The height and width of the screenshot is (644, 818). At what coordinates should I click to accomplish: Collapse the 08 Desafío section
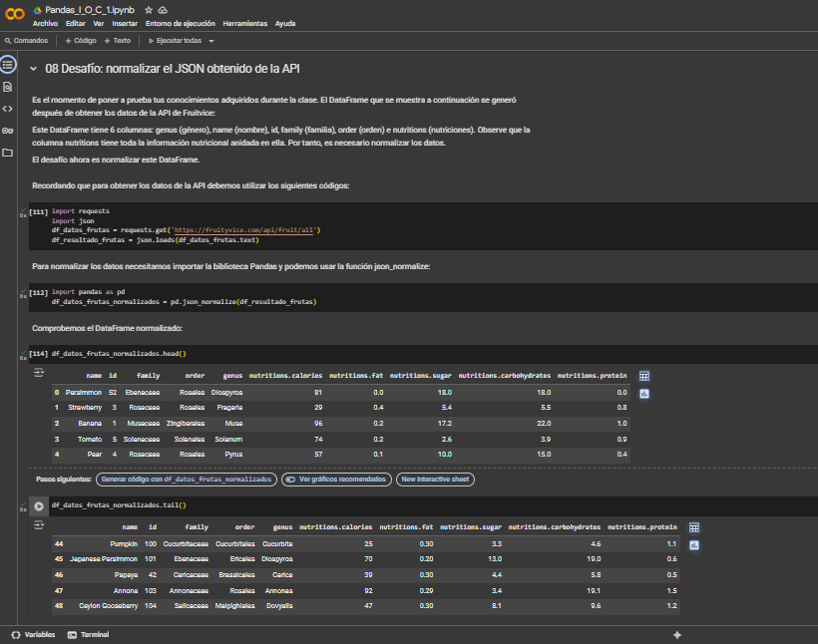[33, 69]
